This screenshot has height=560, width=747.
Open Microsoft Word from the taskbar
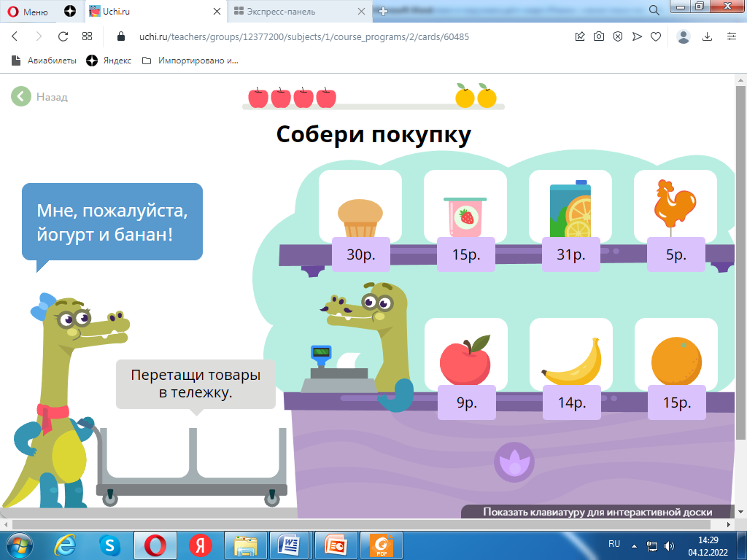290,544
